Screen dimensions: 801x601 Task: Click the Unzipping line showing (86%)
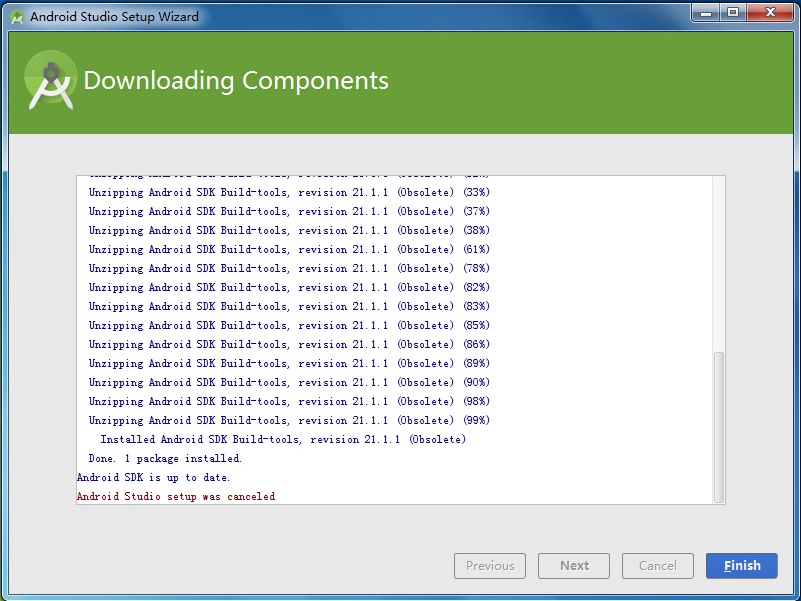click(x=289, y=344)
